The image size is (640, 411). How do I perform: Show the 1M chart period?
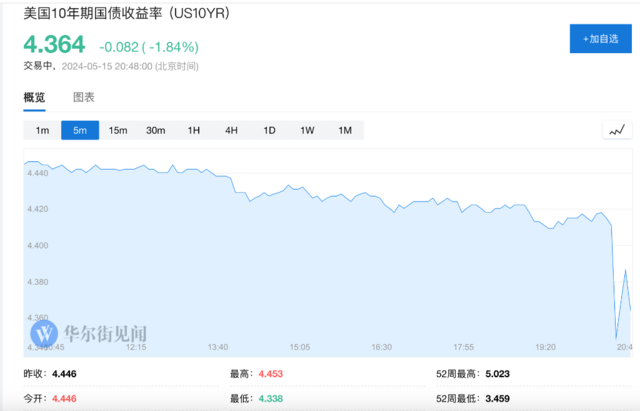pos(345,130)
